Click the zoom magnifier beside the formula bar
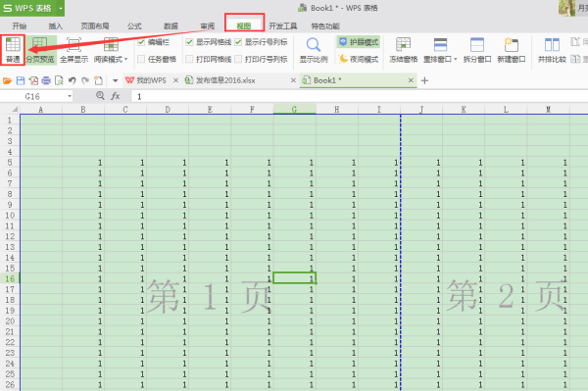The image size is (588, 391). coord(100,96)
